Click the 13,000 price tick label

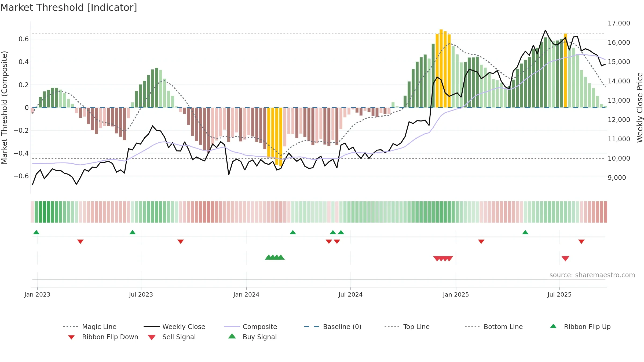(x=619, y=101)
